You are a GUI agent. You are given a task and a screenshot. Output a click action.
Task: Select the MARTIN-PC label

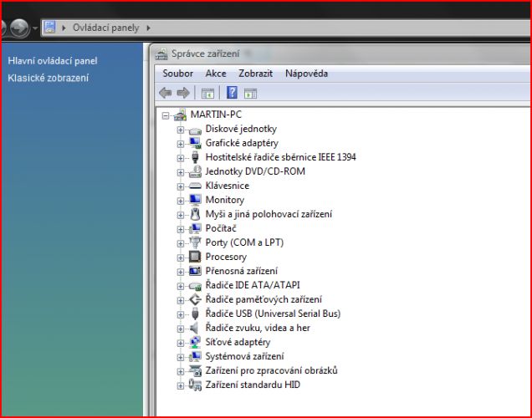click(x=216, y=115)
